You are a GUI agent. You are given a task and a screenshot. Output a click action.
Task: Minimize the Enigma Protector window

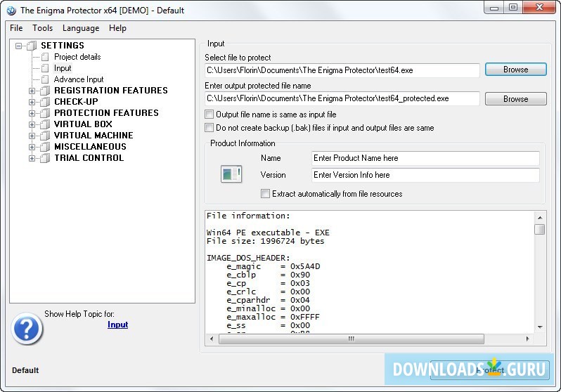494,7
